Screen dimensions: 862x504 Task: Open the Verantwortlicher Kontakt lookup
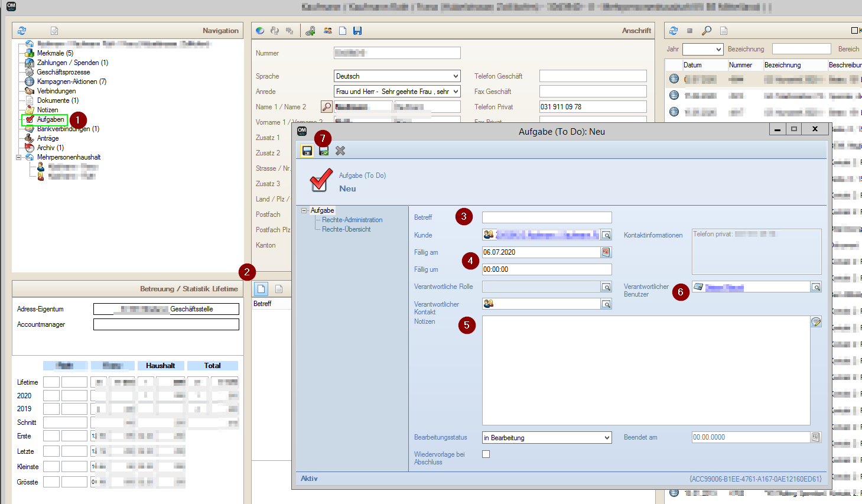pos(606,304)
